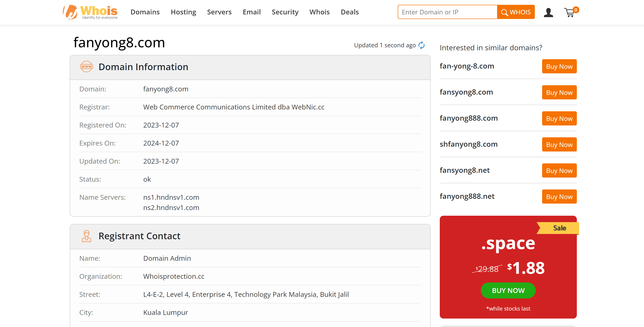Click the Security menu item
Screen dimensions: 644x327
pos(285,12)
